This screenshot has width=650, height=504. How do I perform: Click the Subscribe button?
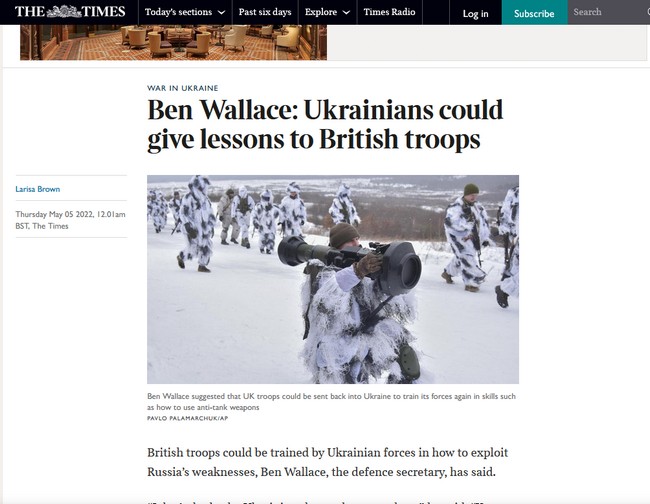534,13
